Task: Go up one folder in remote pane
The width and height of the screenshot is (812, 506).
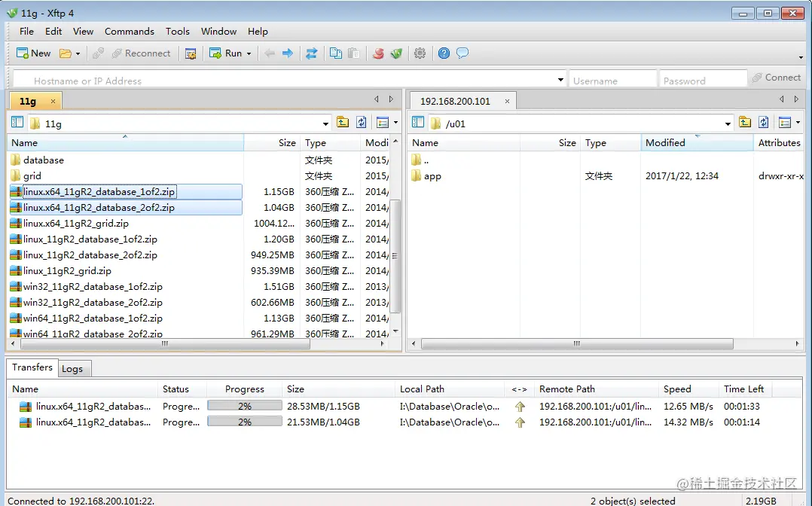Action: 745,123
